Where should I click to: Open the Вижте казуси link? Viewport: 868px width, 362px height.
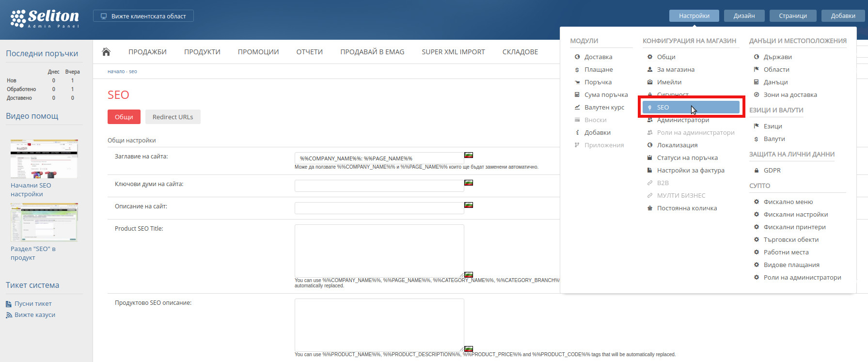35,315
